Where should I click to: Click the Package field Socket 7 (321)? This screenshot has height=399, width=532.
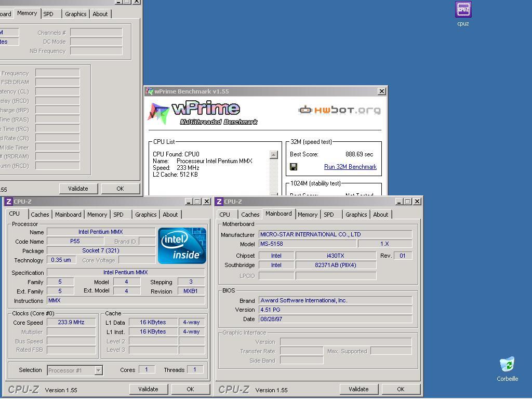click(101, 250)
